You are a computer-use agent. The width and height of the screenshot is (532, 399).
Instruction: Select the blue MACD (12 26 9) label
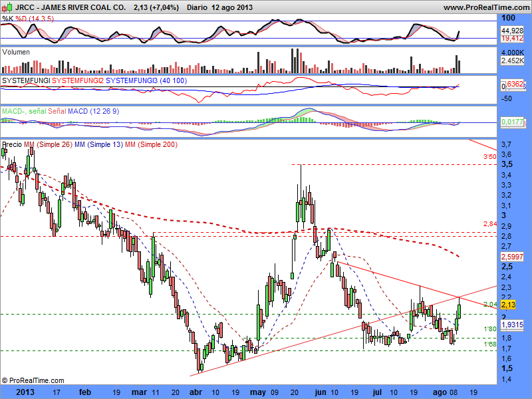[93, 111]
